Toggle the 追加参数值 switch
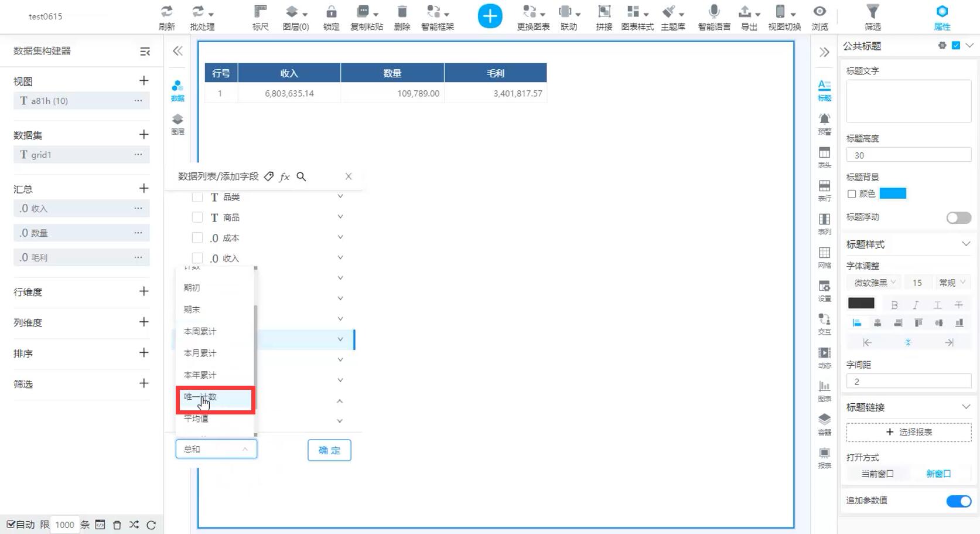Image resolution: width=980 pixels, height=534 pixels. tap(958, 501)
